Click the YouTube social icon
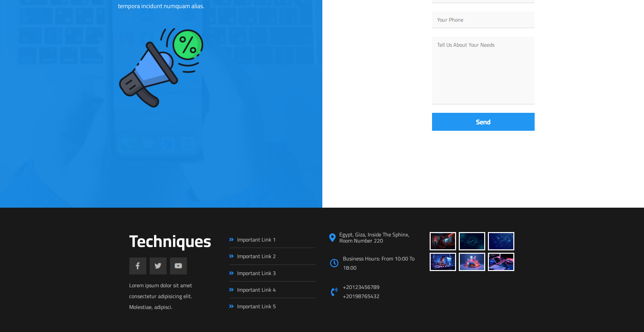This screenshot has height=332, width=644. click(178, 266)
